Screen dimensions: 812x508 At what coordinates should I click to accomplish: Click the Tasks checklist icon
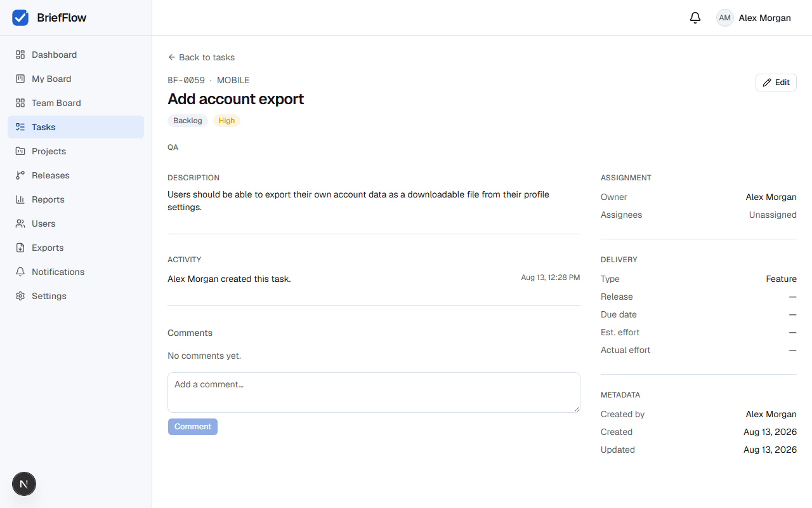[x=20, y=127]
